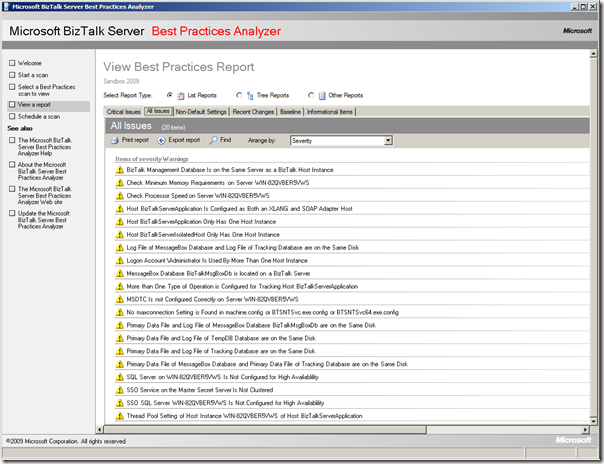604x464 pixels.
Task: Open the Arrange by Severity dropdown
Action: click(388, 141)
